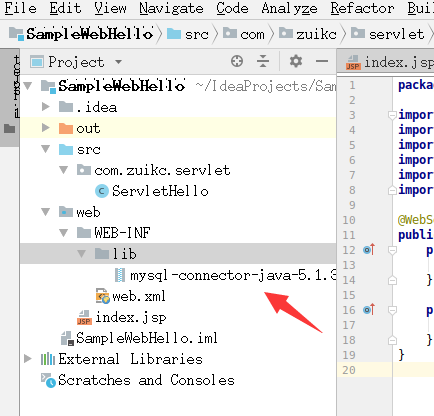The width and height of the screenshot is (434, 416).
Task: Open the Navigate menu
Action: (x=171, y=8)
